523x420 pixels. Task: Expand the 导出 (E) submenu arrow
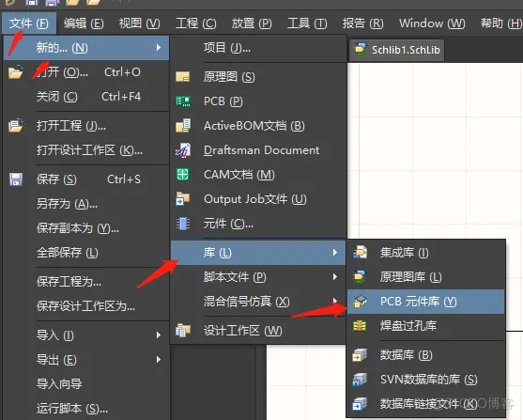point(159,359)
